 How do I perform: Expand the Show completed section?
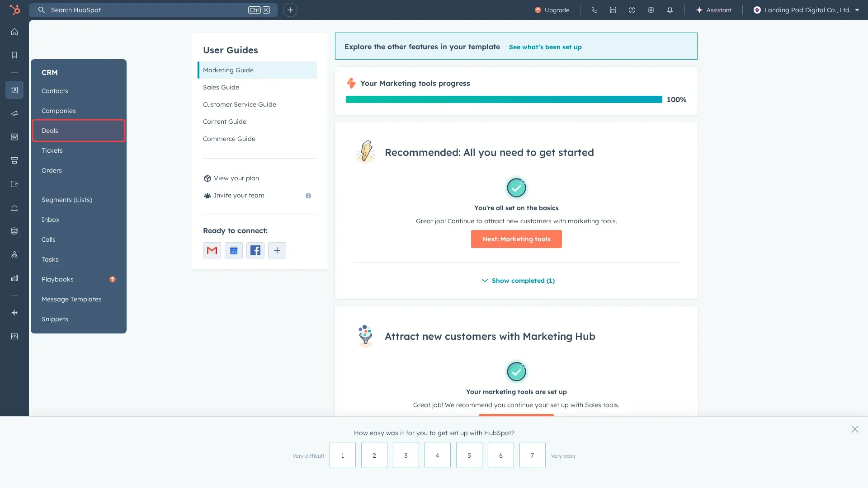point(518,280)
